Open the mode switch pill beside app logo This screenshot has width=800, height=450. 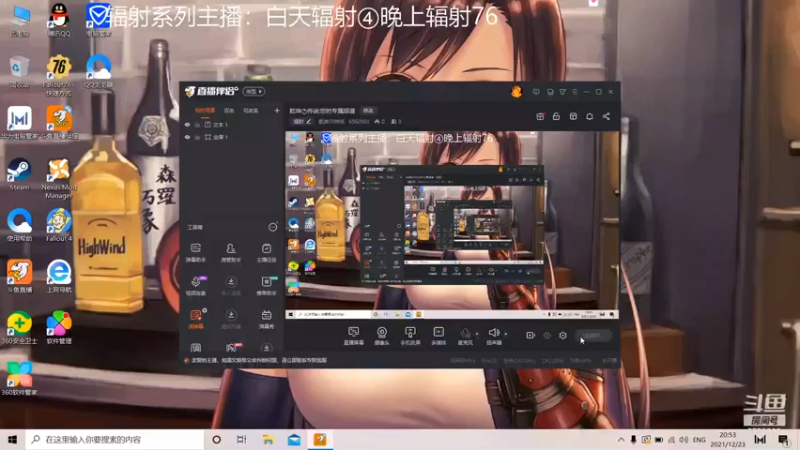point(254,92)
